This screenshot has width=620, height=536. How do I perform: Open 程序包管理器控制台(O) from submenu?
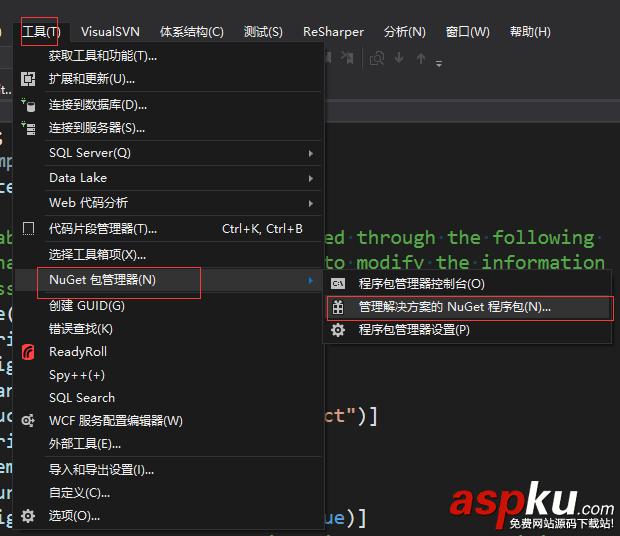point(422,284)
